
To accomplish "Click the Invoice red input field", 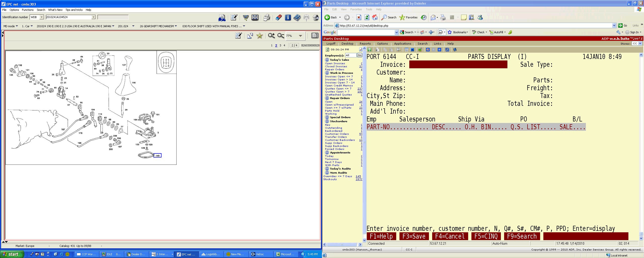I will click(x=458, y=64).
